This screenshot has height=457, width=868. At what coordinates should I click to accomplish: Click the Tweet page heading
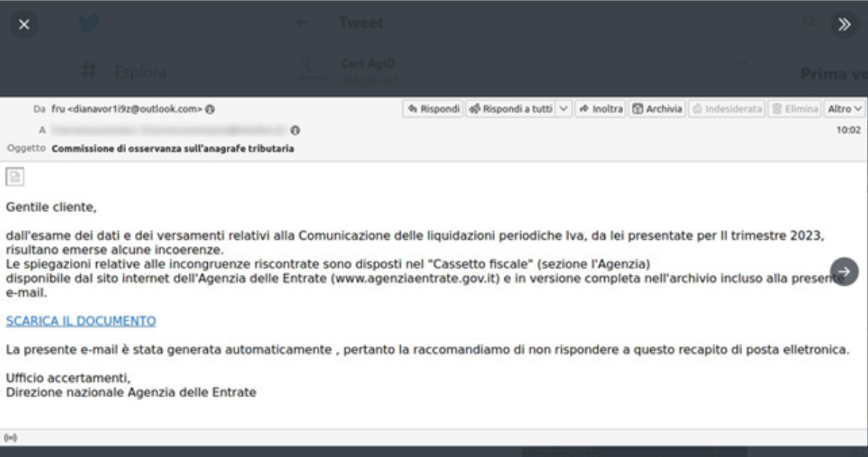[361, 23]
